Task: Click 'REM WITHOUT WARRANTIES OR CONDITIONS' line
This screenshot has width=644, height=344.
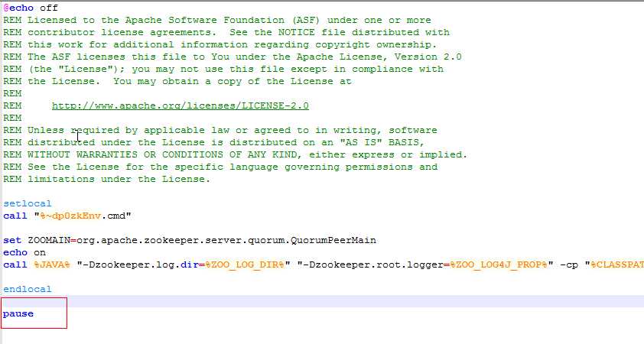Action: (236, 154)
